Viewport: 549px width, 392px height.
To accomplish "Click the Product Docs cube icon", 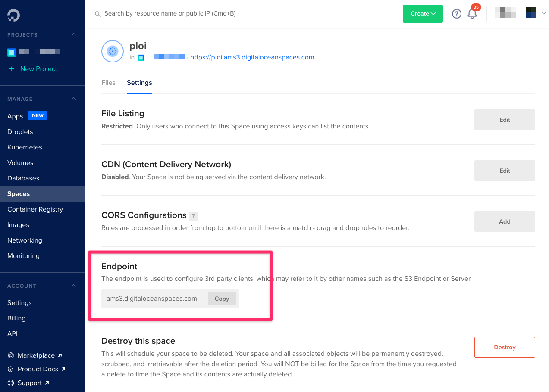I will pos(11,369).
